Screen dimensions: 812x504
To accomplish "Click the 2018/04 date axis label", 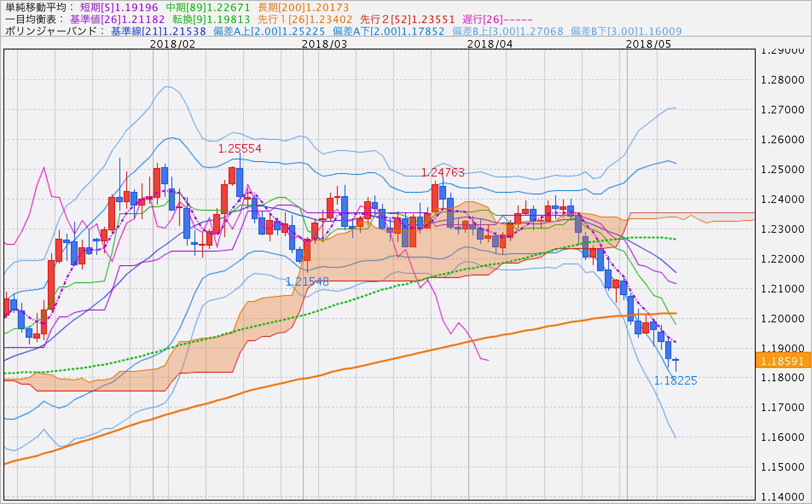I will point(490,44).
